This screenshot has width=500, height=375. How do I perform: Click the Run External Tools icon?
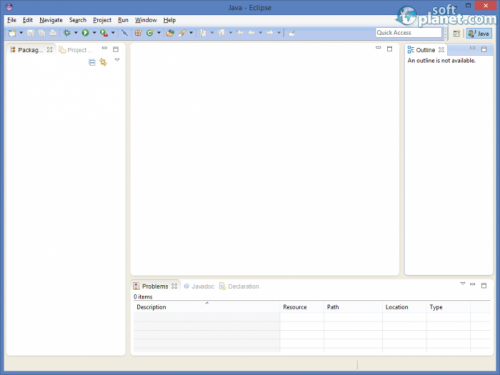tap(104, 33)
